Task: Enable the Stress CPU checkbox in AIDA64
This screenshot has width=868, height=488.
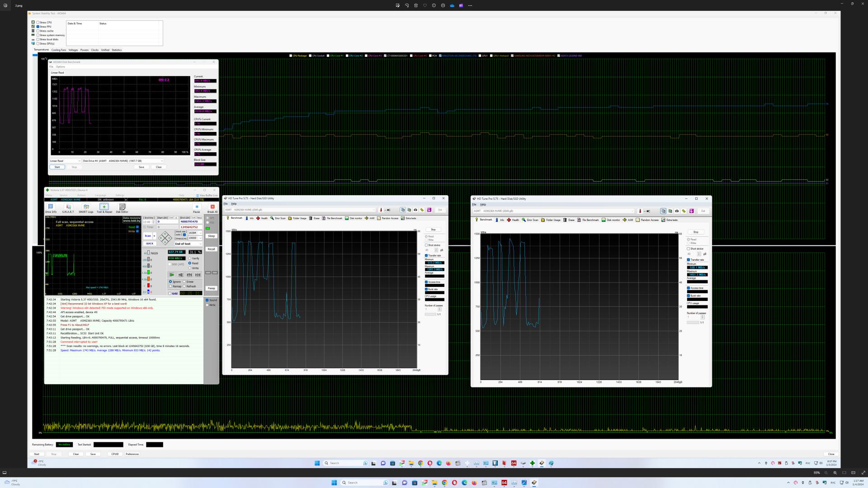Action: [38, 22]
